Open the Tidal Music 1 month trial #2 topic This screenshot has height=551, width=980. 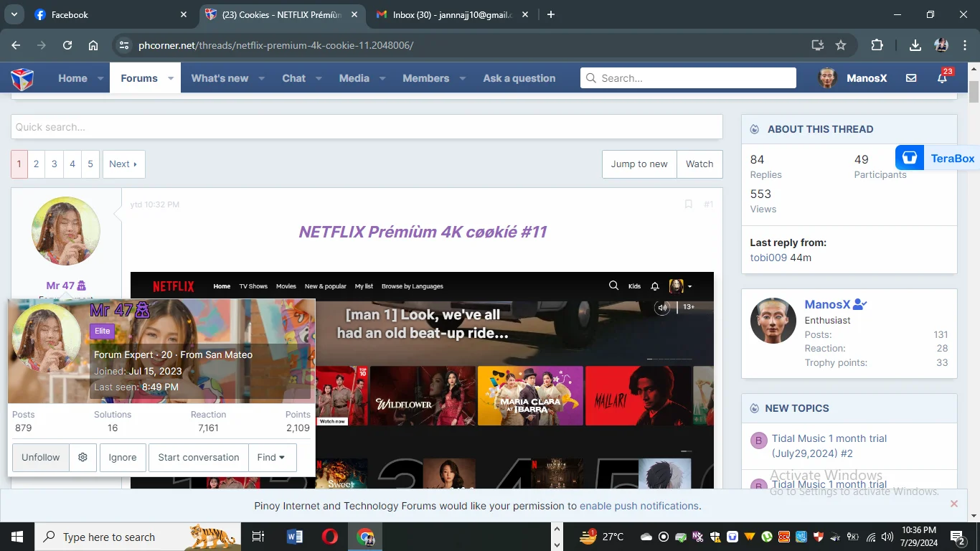click(829, 446)
